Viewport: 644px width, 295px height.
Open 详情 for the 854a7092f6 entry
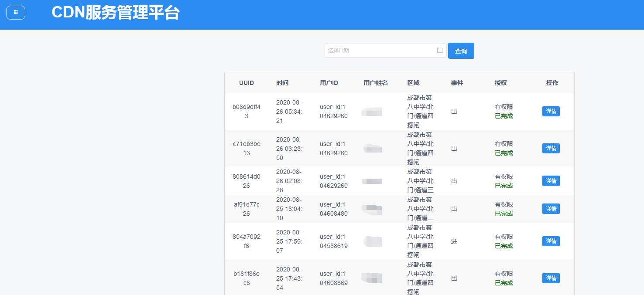[x=551, y=241]
